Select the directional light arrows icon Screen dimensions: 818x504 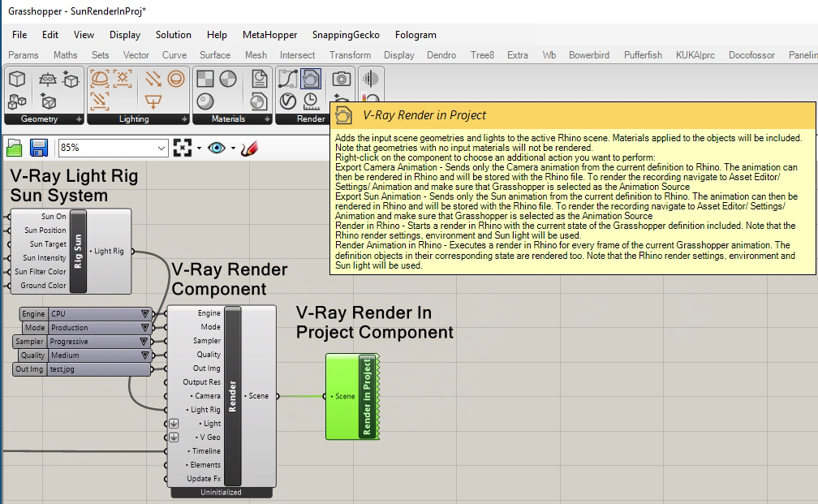153,80
